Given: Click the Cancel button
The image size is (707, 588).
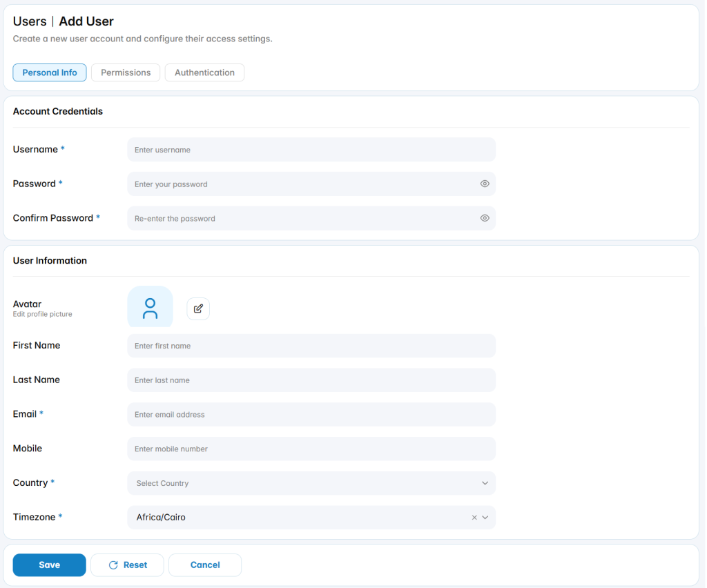Looking at the screenshot, I should coord(205,565).
